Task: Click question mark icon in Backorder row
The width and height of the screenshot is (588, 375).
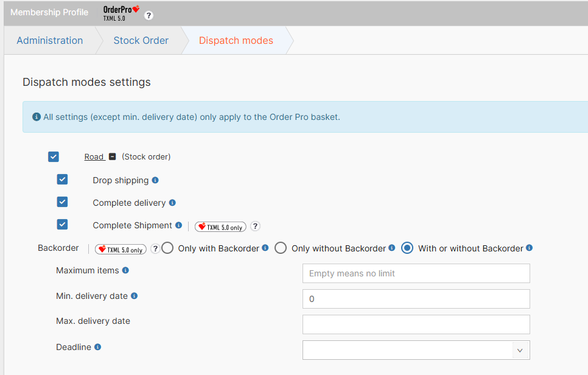Action: click(x=155, y=249)
